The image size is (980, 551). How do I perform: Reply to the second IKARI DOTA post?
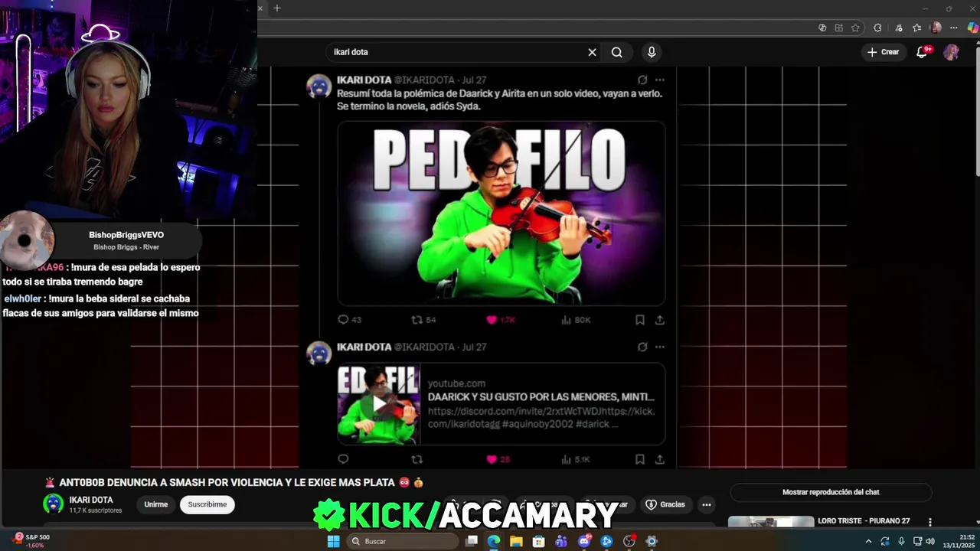[343, 459]
